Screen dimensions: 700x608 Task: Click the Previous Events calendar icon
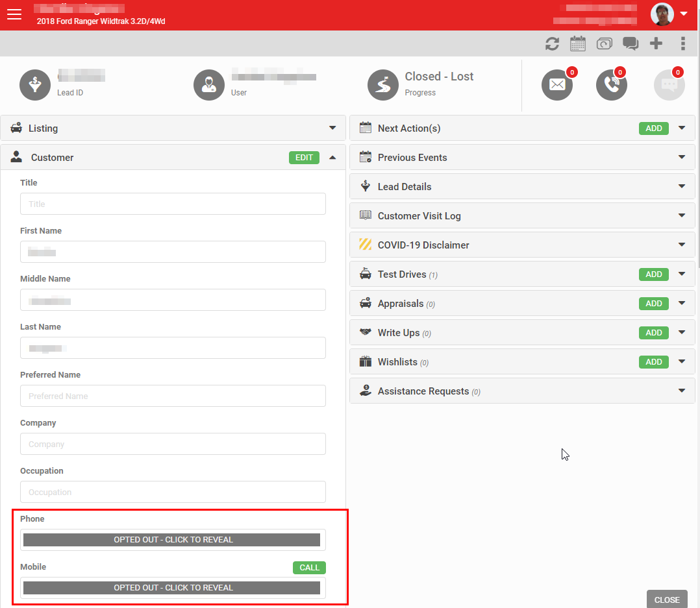(365, 157)
